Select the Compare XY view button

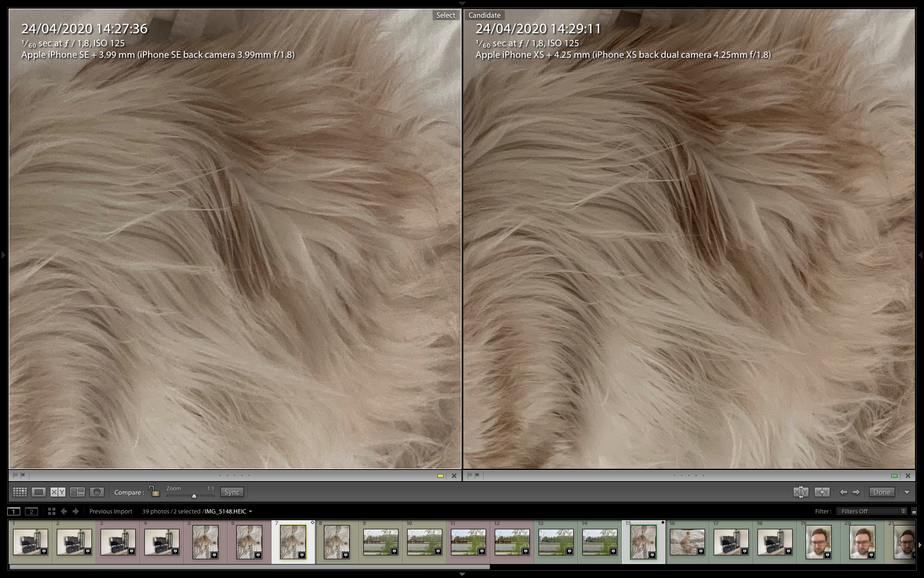pyautogui.click(x=58, y=492)
